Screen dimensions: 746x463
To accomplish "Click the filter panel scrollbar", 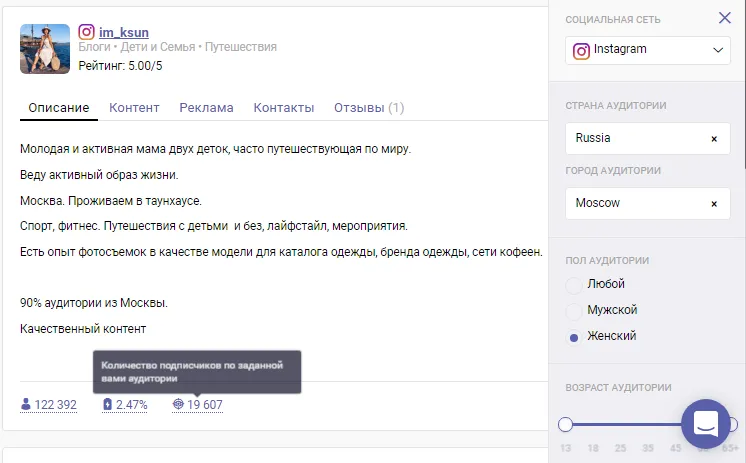I will pyautogui.click(x=744, y=86).
